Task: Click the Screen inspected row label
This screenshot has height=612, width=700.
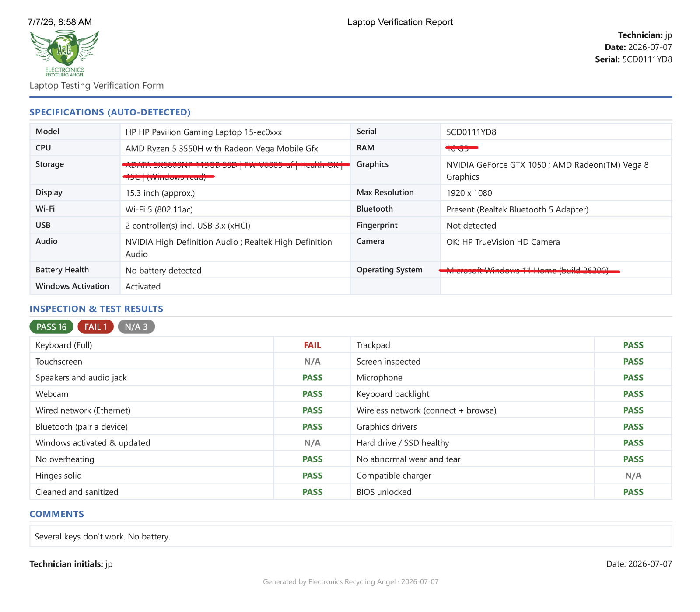Action: (x=388, y=362)
